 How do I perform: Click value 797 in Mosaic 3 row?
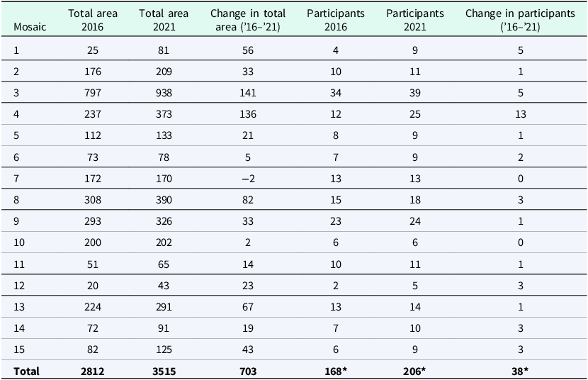93,93
